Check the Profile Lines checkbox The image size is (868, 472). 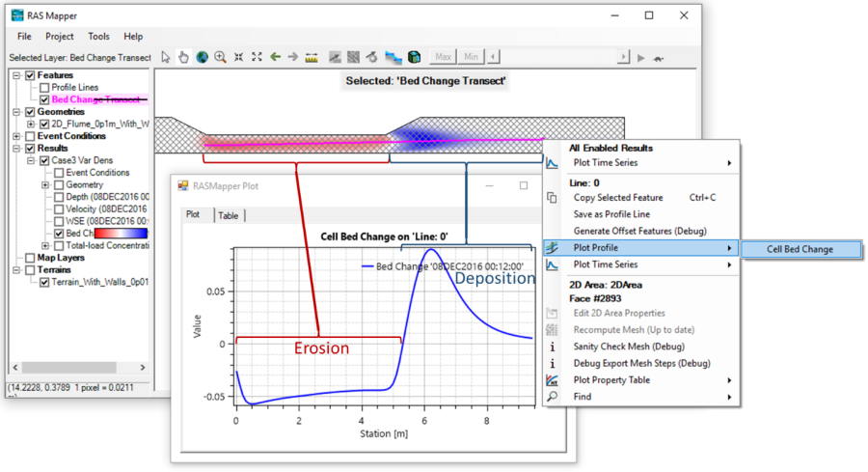tap(44, 88)
